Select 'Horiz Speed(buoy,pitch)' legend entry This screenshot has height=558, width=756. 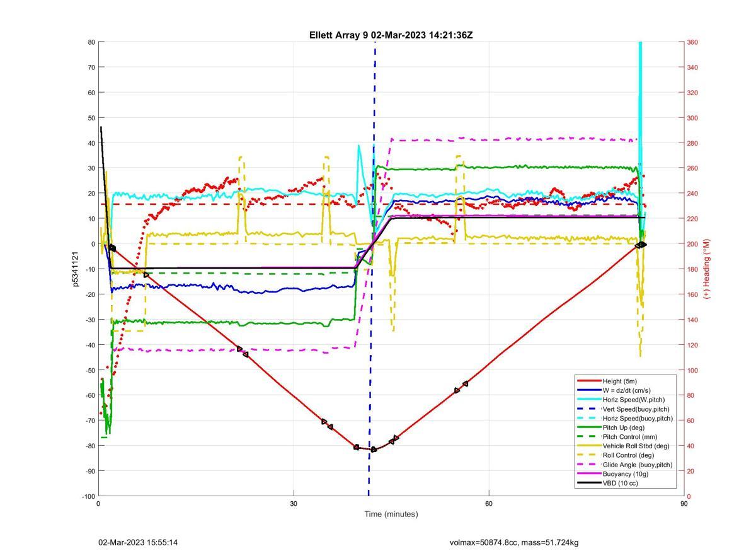click(638, 418)
